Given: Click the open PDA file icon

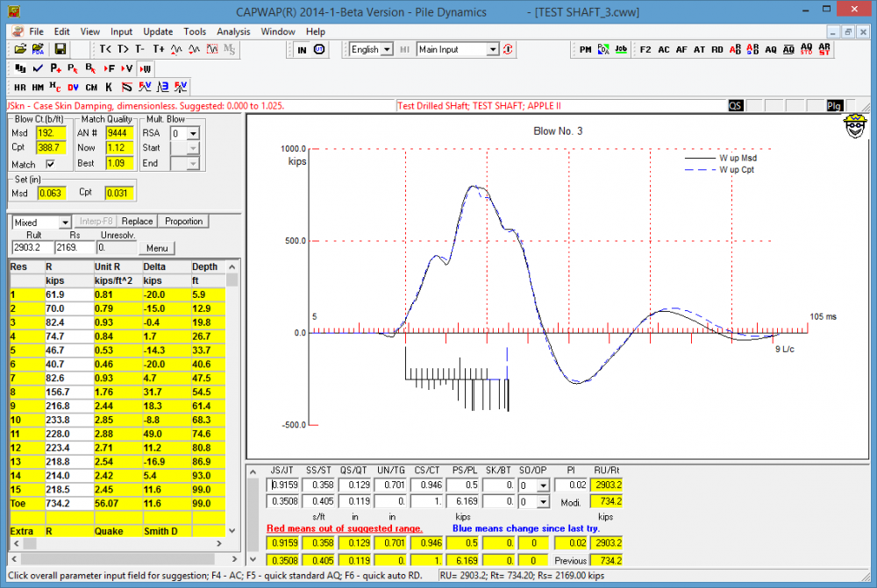Looking at the screenshot, I should pyautogui.click(x=38, y=49).
